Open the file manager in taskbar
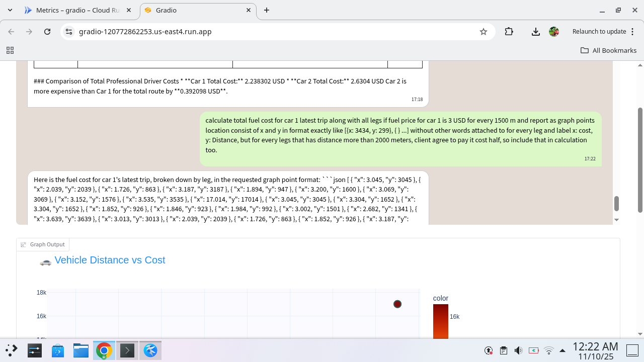This screenshot has height=362, width=644. pyautogui.click(x=81, y=350)
